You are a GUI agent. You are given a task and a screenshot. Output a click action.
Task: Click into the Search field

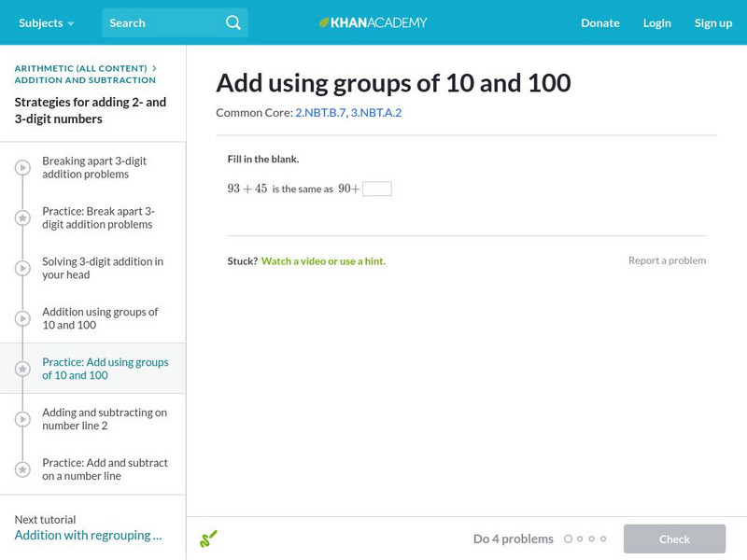click(x=175, y=22)
